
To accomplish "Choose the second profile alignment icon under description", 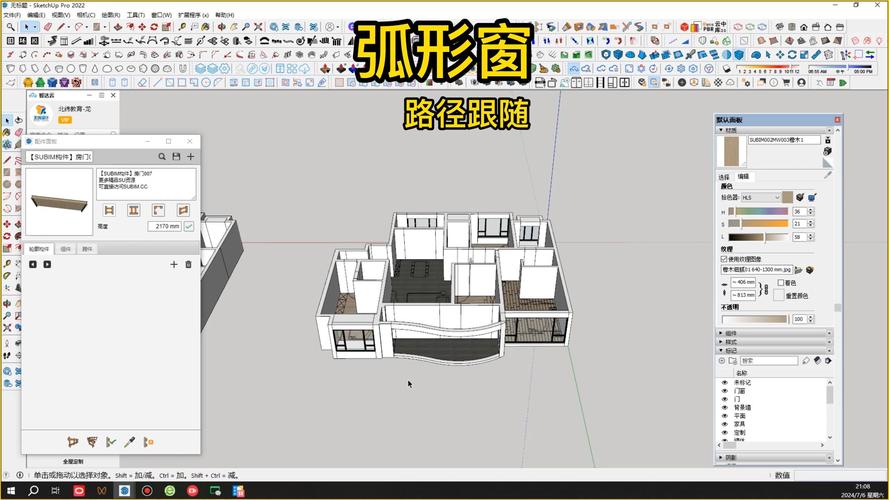I will [x=134, y=210].
